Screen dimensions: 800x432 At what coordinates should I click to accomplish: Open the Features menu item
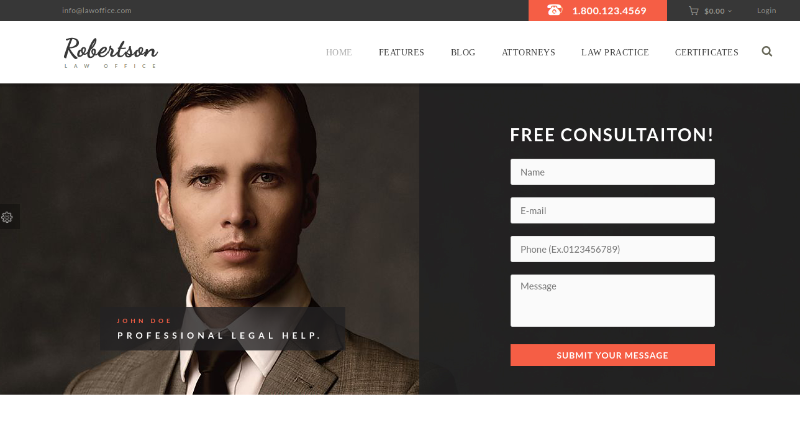(x=402, y=52)
